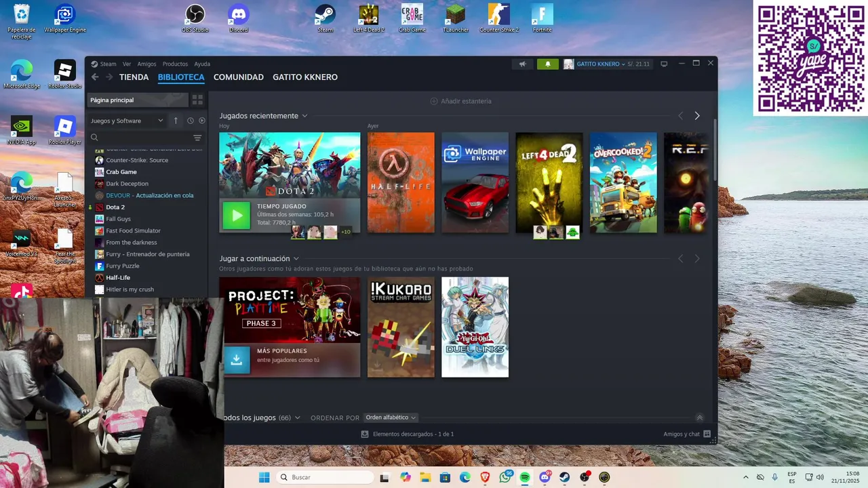Click the Windows Start button
The height and width of the screenshot is (488, 868).
point(264,477)
